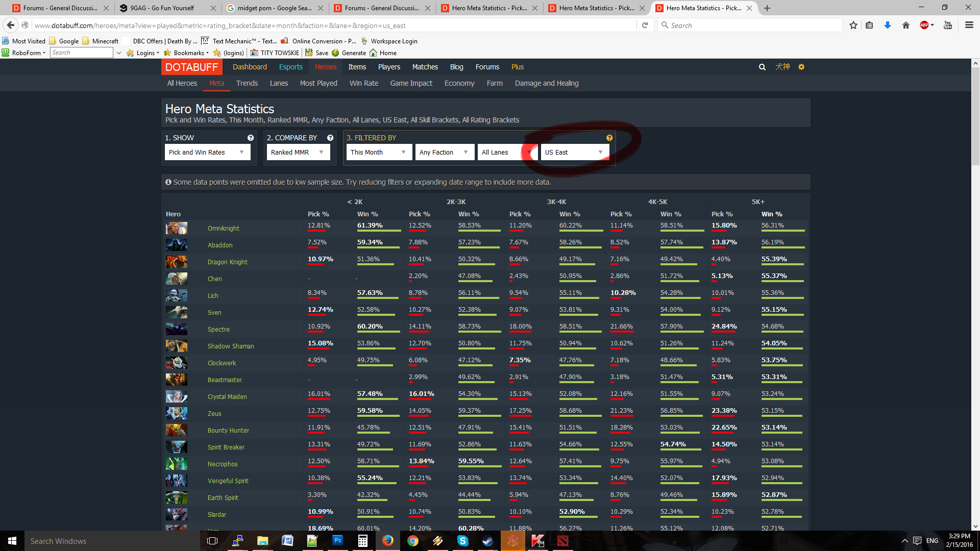
Task: Bookmark this page with the star icon
Action: click(x=853, y=25)
